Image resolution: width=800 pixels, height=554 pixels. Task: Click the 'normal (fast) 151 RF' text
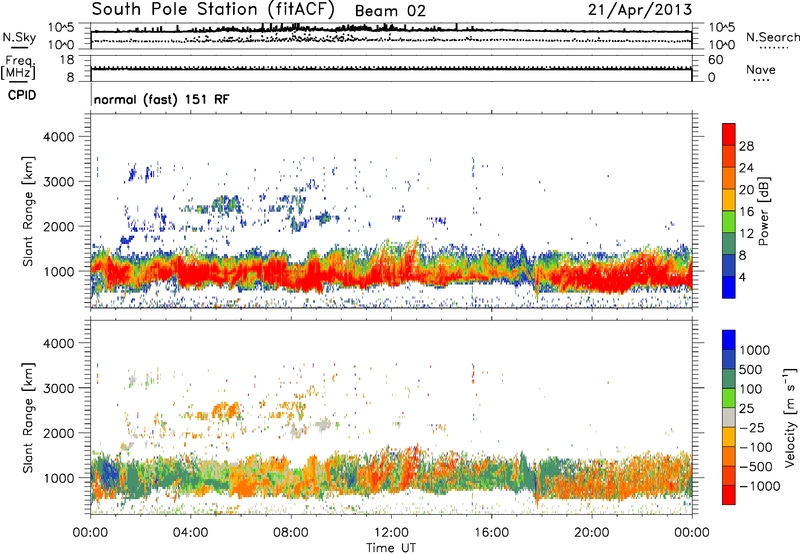pos(162,99)
